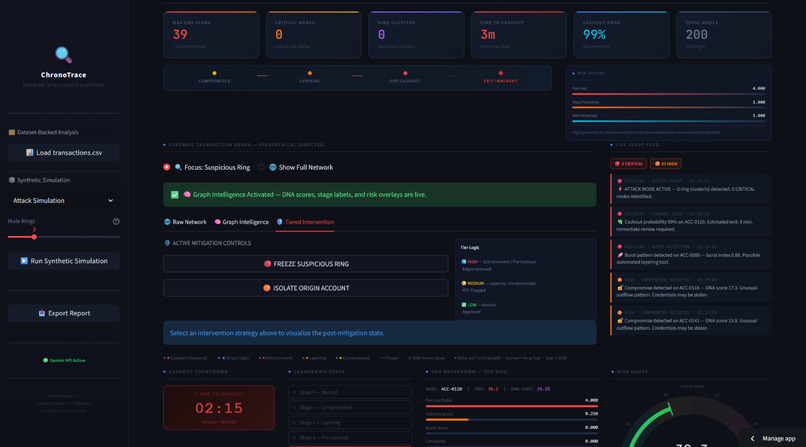Click the Total Nodes card showing 200
Screen dimensions: 806x447
pyautogui.click(x=724, y=34)
